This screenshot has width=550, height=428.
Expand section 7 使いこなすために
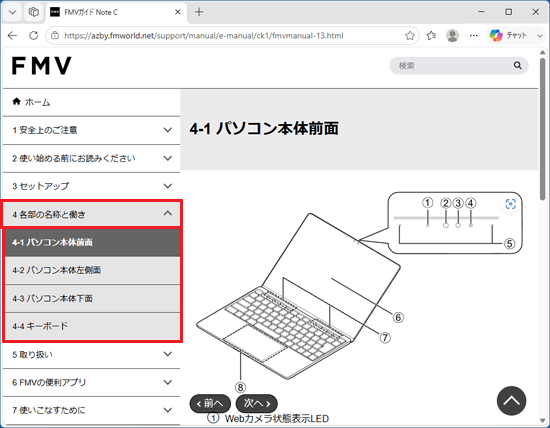[92, 410]
